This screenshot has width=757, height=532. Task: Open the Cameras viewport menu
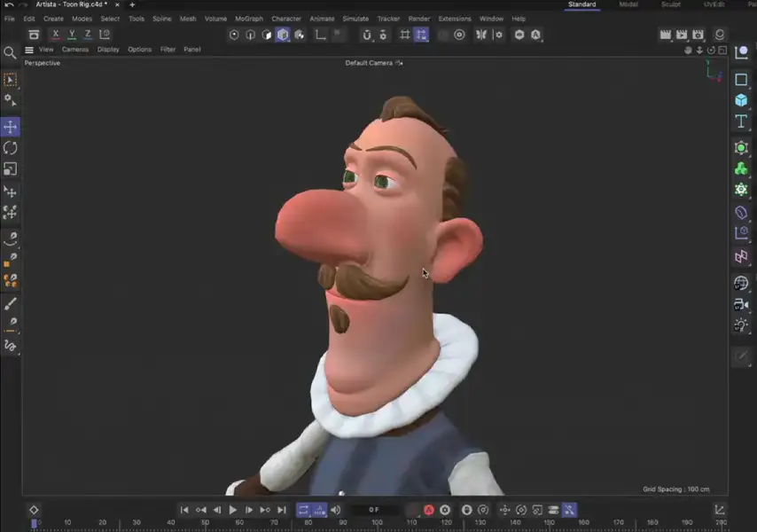click(x=75, y=50)
